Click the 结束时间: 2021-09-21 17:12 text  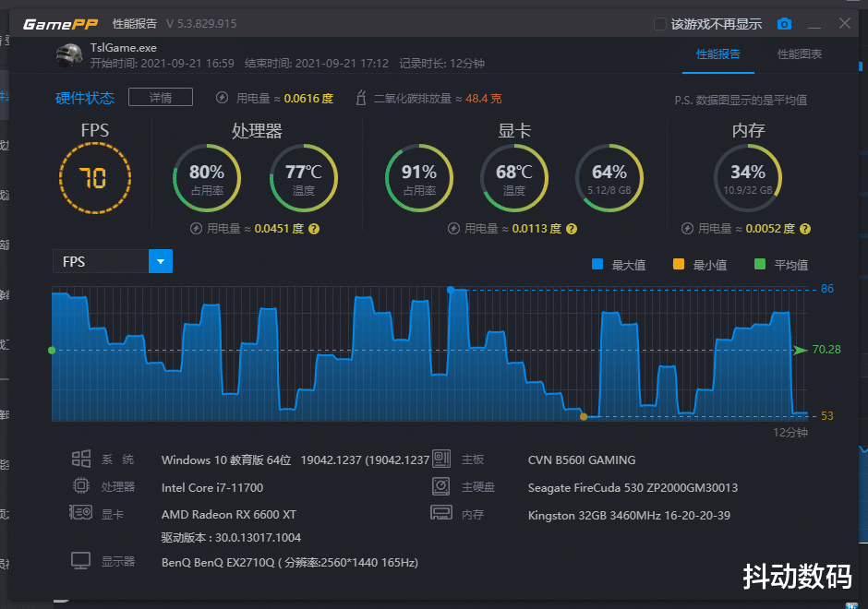317,64
